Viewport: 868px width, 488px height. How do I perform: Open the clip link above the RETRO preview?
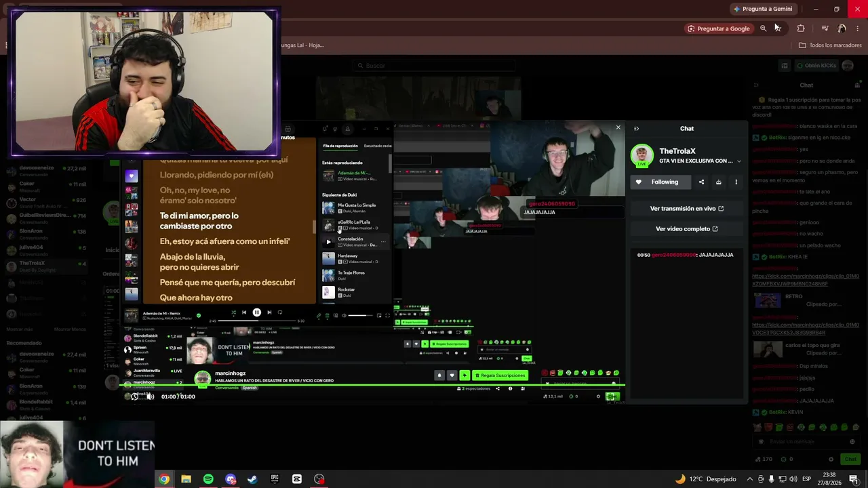pos(806,280)
